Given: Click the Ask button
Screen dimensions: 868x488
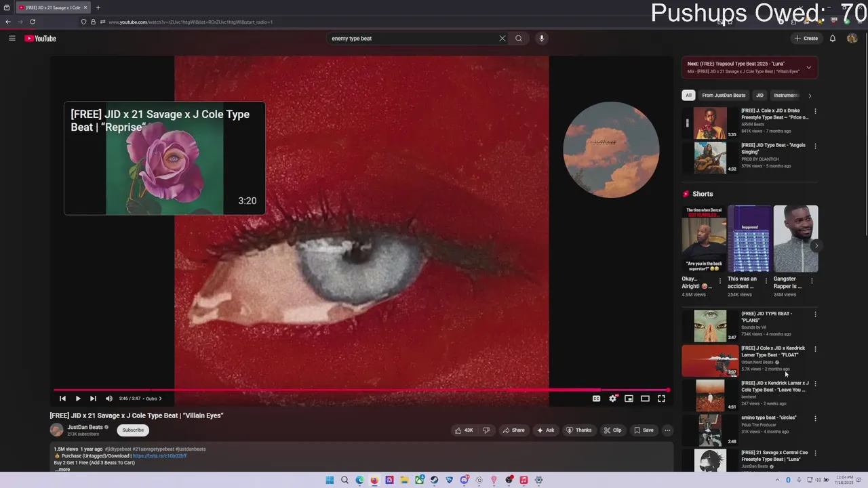Looking at the screenshot, I should pos(545,430).
